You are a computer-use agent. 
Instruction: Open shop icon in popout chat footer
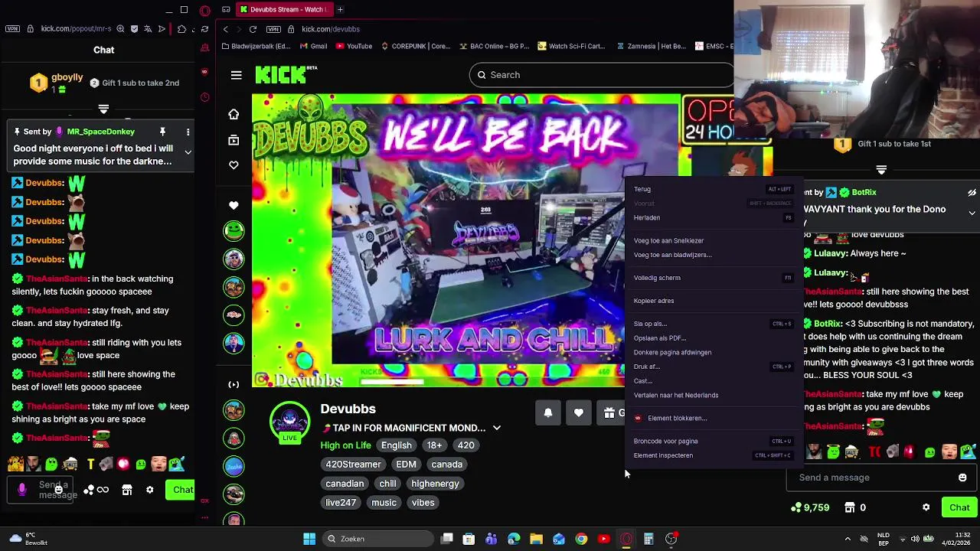click(x=127, y=490)
